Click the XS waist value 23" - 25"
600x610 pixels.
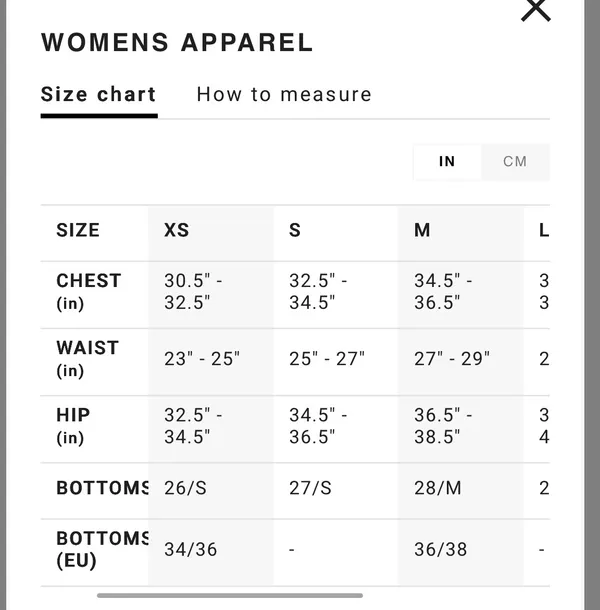coord(202,359)
